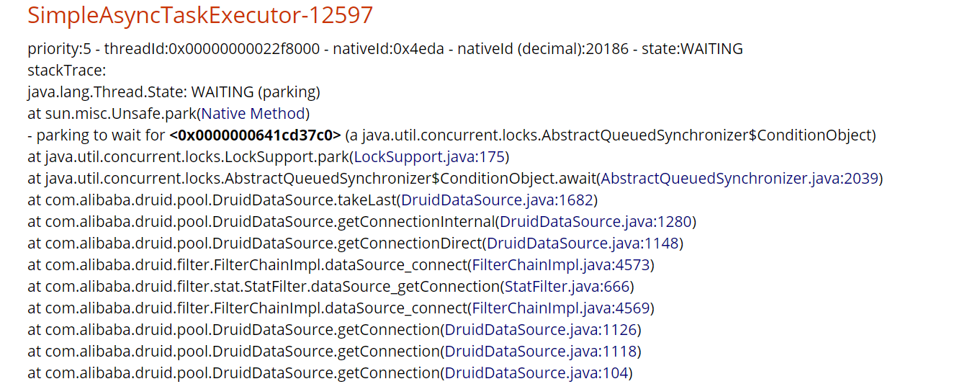Open the FilterChainImpl.java:4573 link
Screen dimensions: 980x384
(561, 265)
